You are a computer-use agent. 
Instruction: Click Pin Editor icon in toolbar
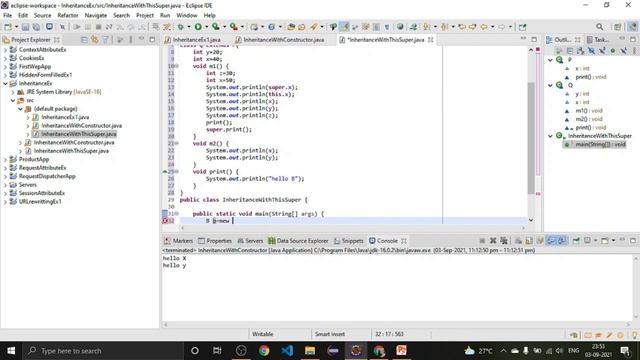pos(522,27)
